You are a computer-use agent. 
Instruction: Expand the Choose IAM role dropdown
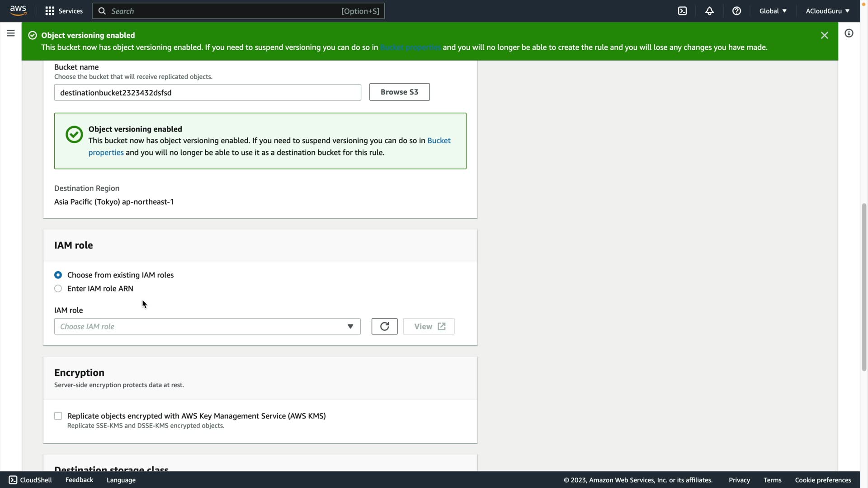207,327
